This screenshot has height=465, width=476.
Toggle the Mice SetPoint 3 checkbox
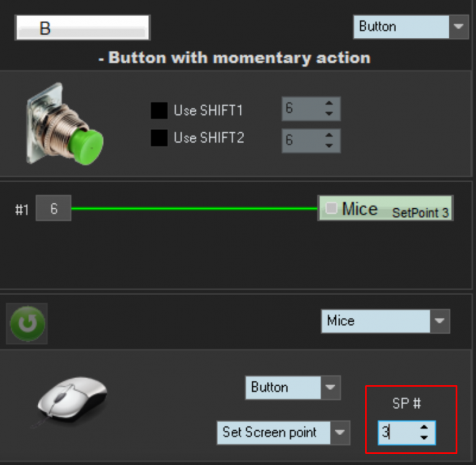pos(332,209)
